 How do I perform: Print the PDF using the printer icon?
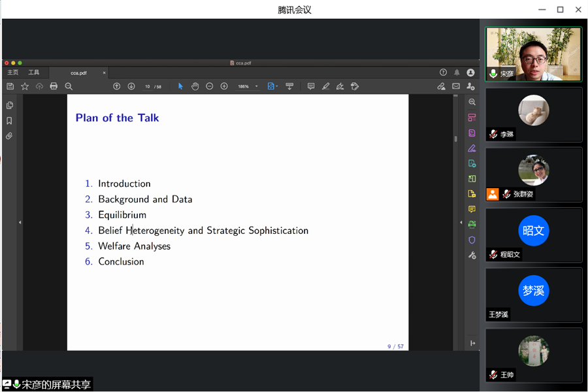point(54,86)
